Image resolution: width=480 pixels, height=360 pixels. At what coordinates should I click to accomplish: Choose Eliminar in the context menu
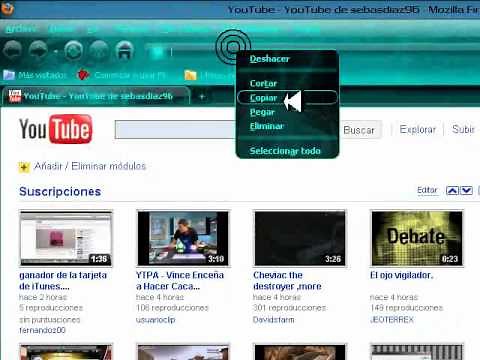[267, 126]
